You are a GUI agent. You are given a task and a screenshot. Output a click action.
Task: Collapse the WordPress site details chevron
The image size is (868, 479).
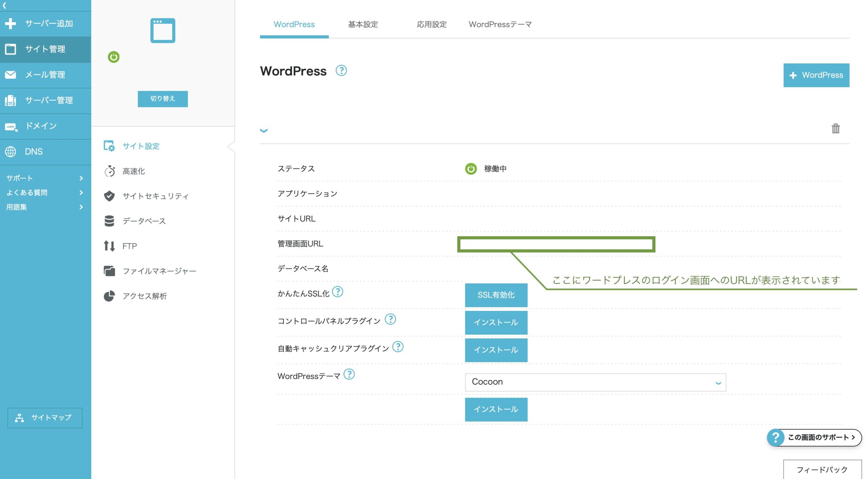tap(264, 131)
